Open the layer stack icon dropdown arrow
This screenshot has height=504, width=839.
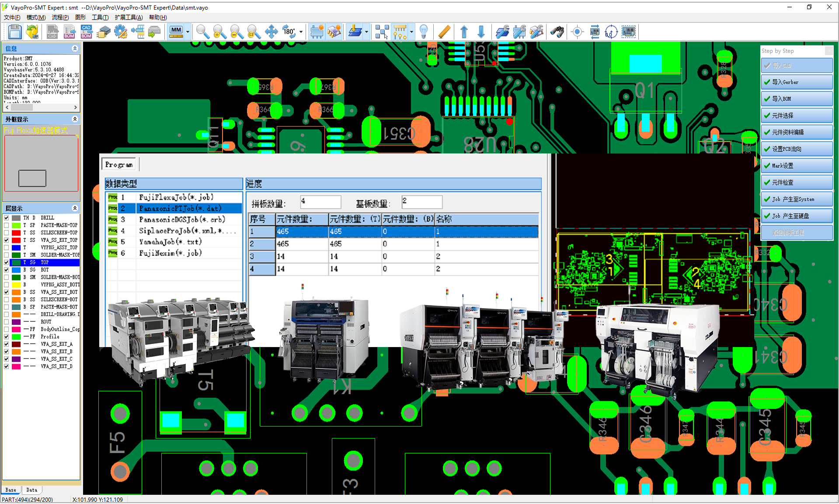(366, 32)
